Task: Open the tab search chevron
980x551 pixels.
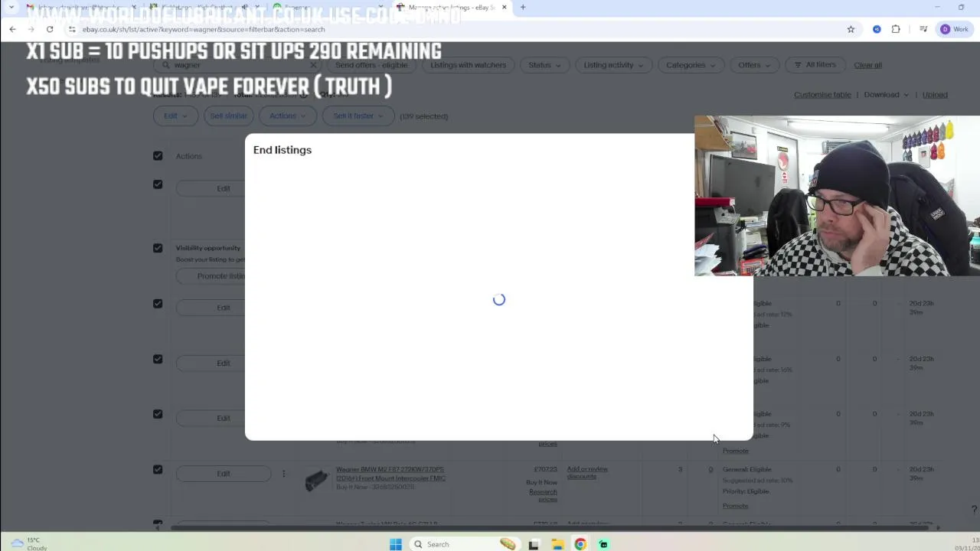Action: [x=11, y=8]
